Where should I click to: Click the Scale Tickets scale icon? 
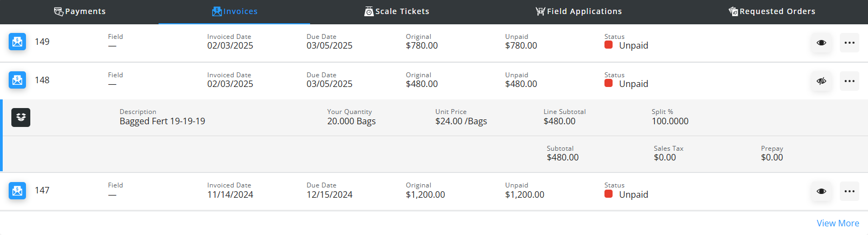tap(369, 11)
